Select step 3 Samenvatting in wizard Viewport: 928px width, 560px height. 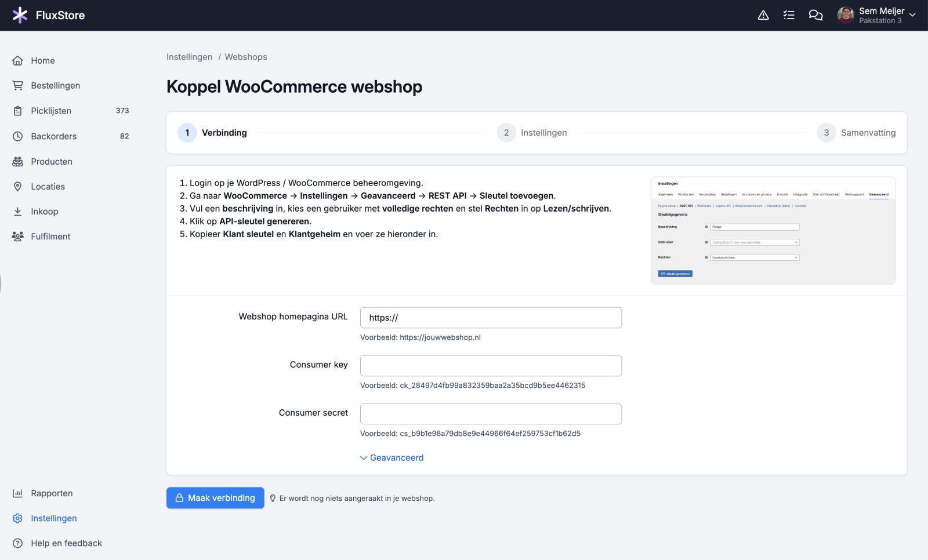pos(856,133)
